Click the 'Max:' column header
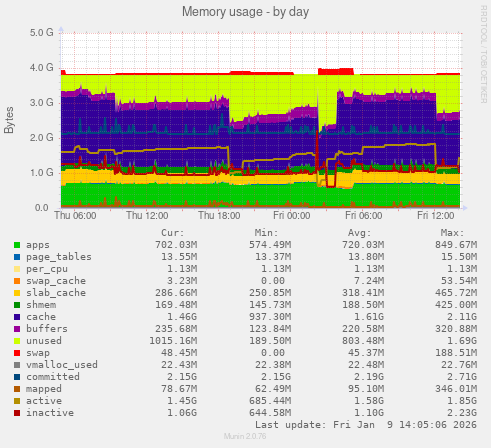Screen dimensions: 491x448 pyautogui.click(x=452, y=233)
